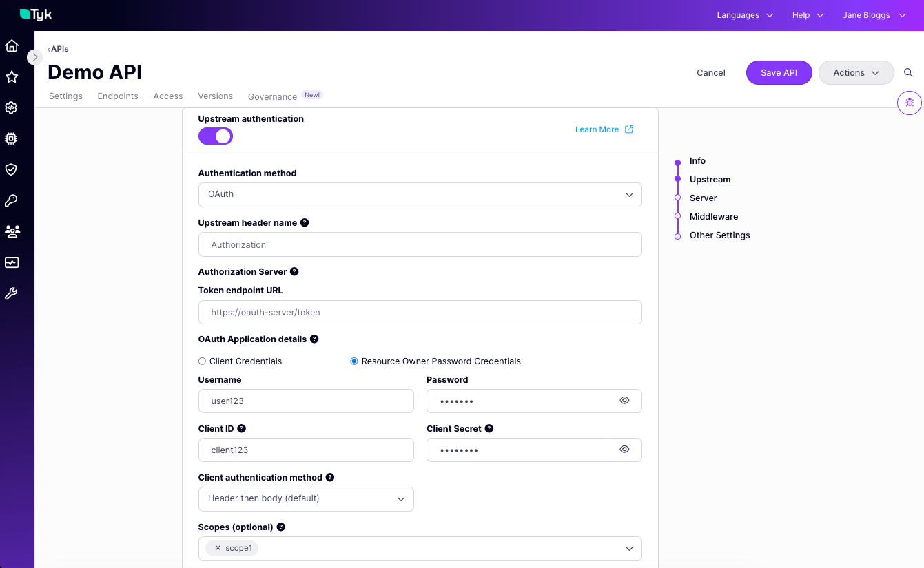Expand the sidebar with the arrow toggle
The height and width of the screenshot is (568, 924).
(x=35, y=57)
